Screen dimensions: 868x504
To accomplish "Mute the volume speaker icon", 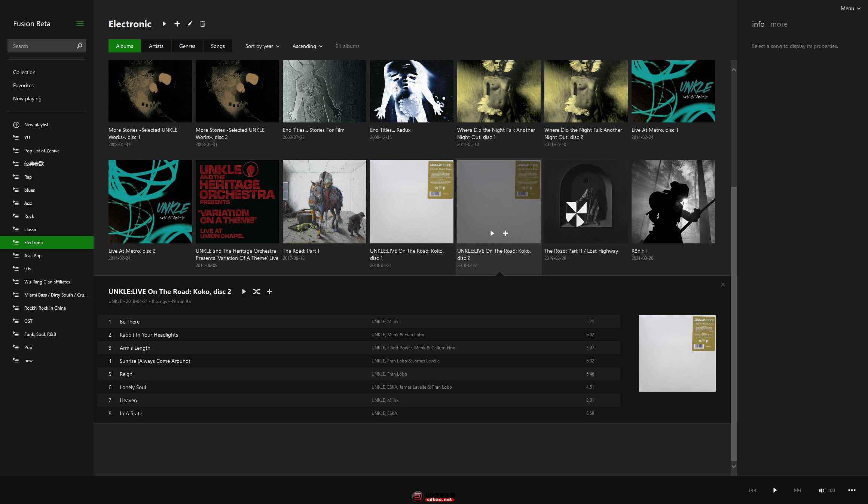I will pyautogui.click(x=821, y=491).
